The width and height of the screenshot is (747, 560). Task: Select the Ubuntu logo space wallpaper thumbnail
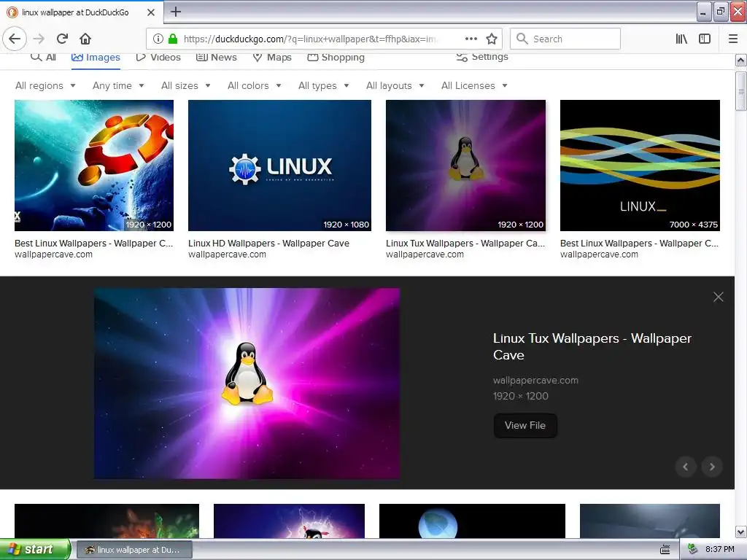pos(94,166)
